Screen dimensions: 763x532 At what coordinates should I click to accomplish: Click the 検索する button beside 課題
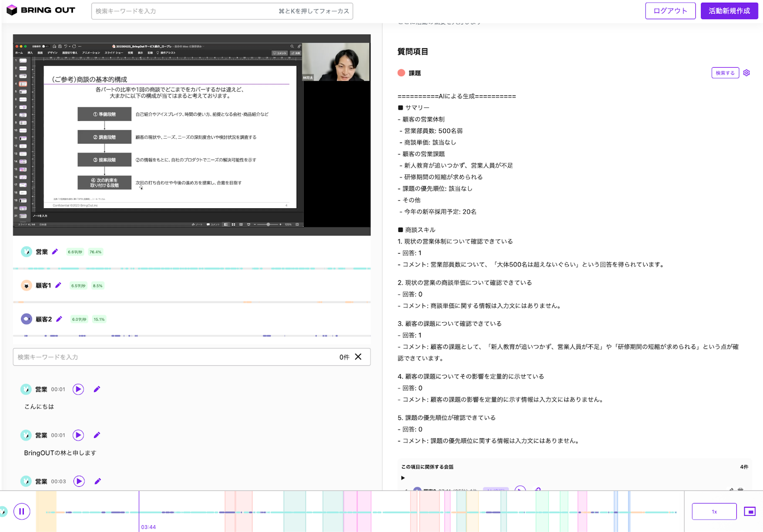tap(725, 73)
